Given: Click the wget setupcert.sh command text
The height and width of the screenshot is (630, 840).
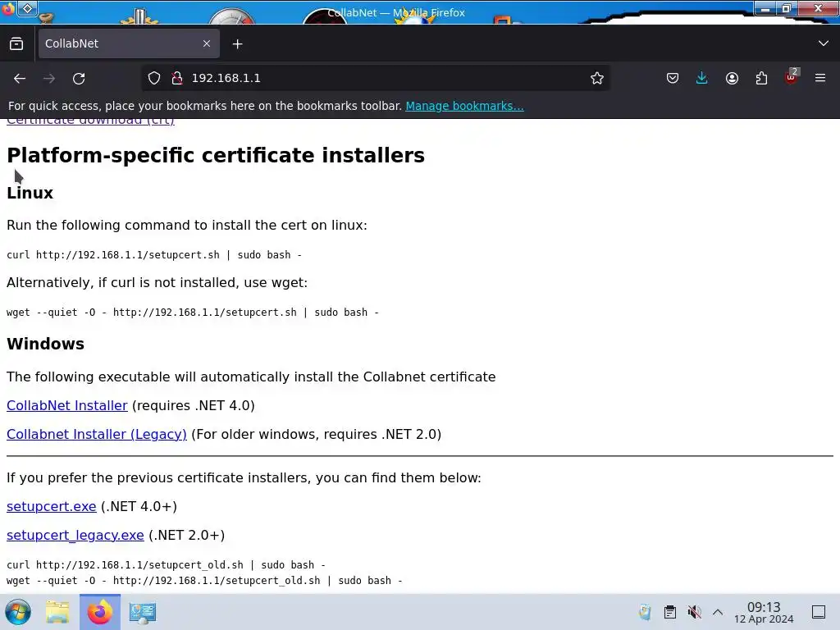Looking at the screenshot, I should (x=192, y=313).
